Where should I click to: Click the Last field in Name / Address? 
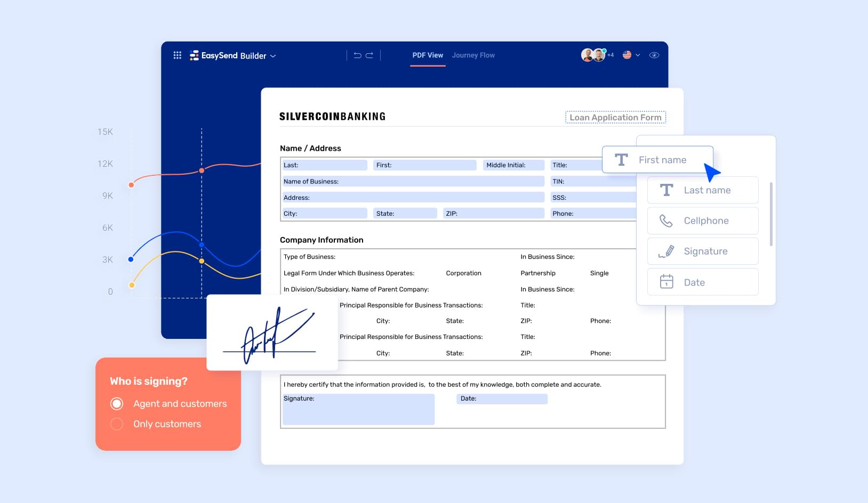pyautogui.click(x=325, y=165)
